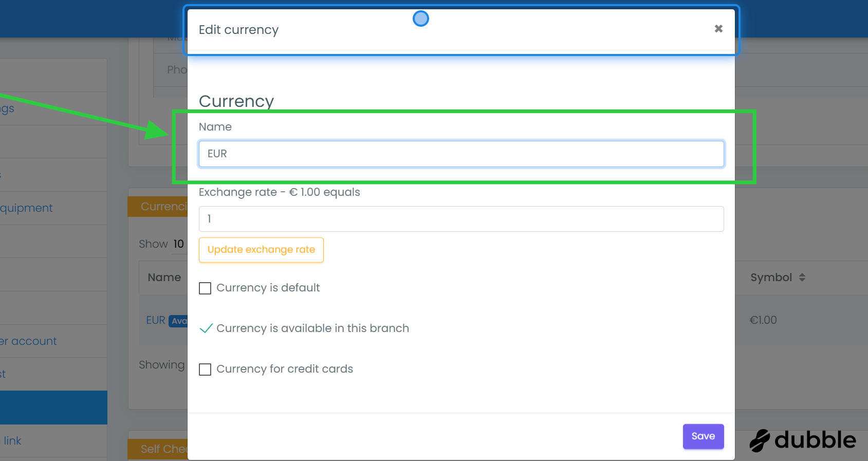Focus the Exchange rate input field
868x461 pixels.
(461, 219)
